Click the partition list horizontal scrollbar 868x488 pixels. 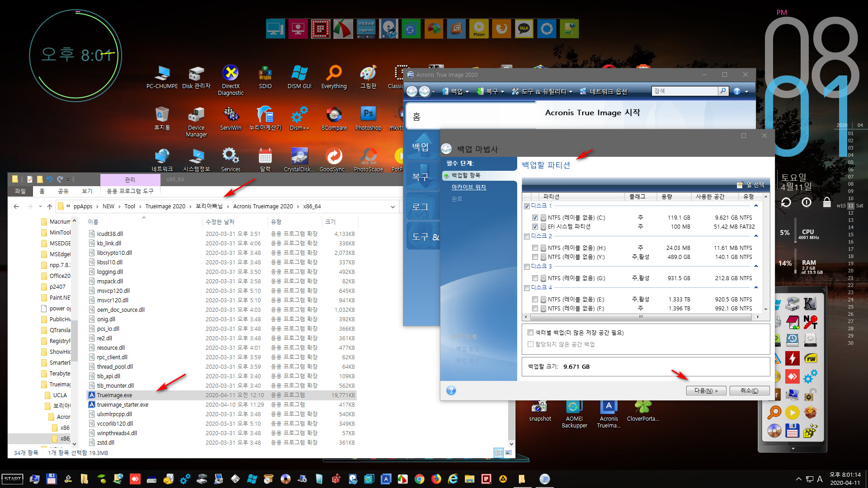(641, 317)
